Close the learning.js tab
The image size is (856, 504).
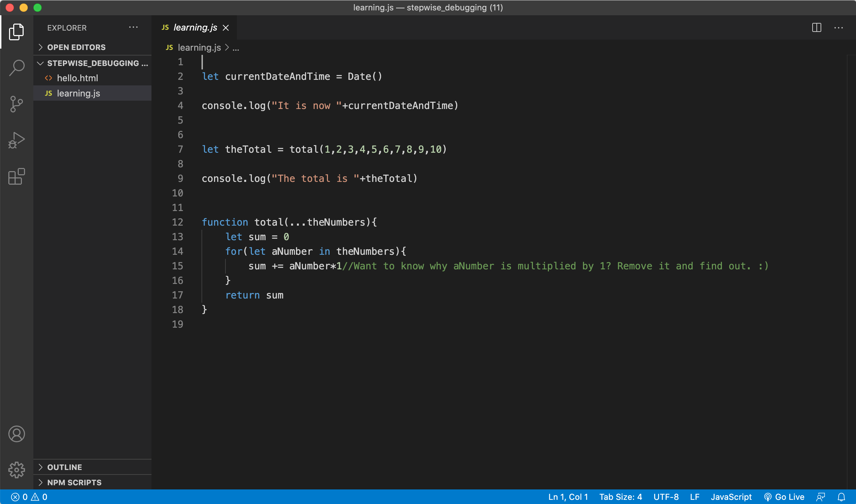pos(226,28)
